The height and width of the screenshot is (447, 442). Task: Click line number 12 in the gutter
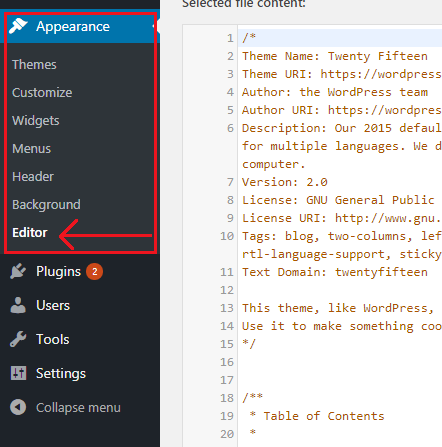pos(227,290)
